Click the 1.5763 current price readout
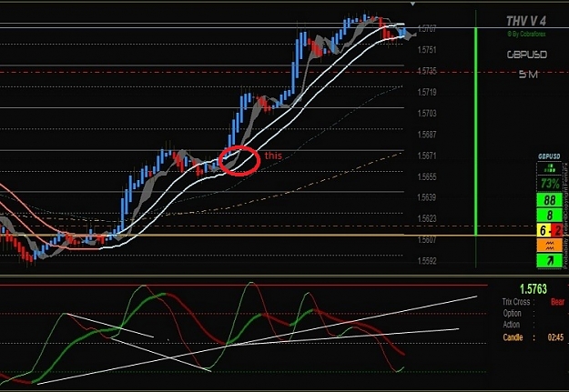Viewport: 569px width, 392px height. click(x=533, y=289)
